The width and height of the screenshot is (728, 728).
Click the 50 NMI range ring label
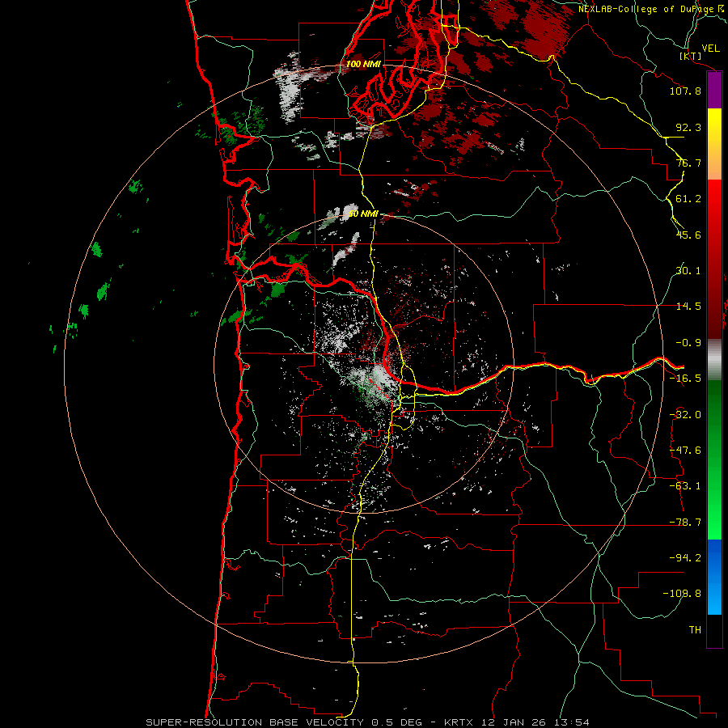(363, 214)
